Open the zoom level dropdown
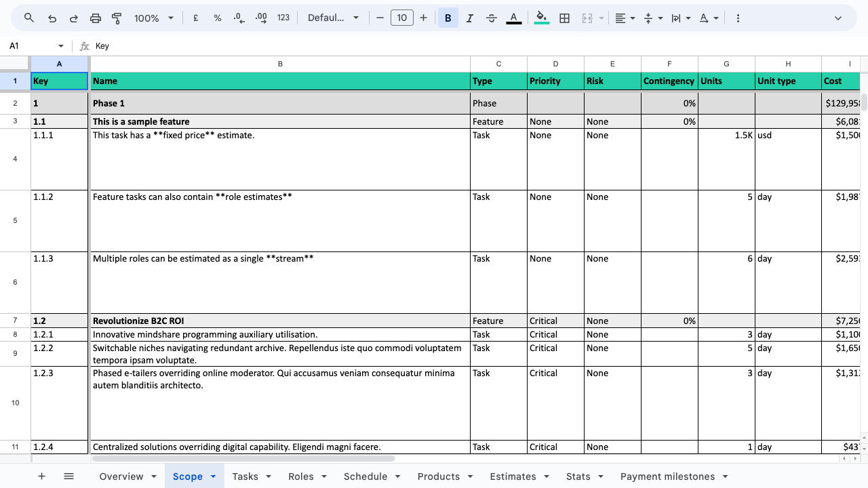The image size is (868, 488). [x=154, y=18]
